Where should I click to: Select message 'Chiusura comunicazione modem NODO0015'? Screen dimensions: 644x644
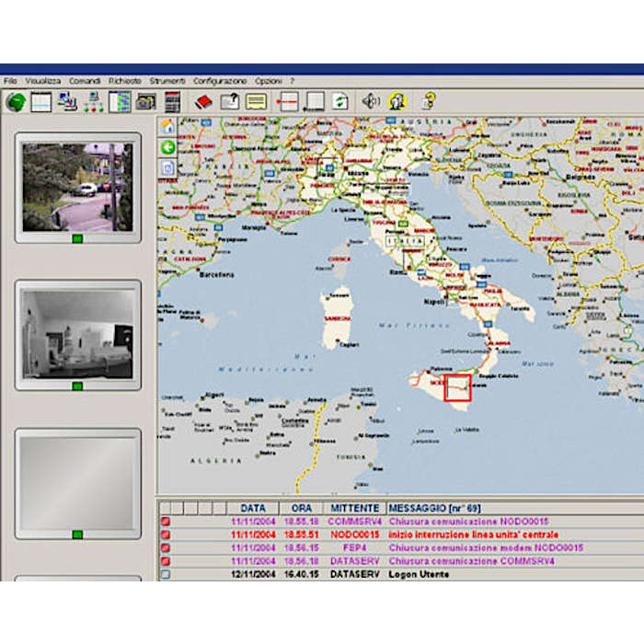[486, 548]
